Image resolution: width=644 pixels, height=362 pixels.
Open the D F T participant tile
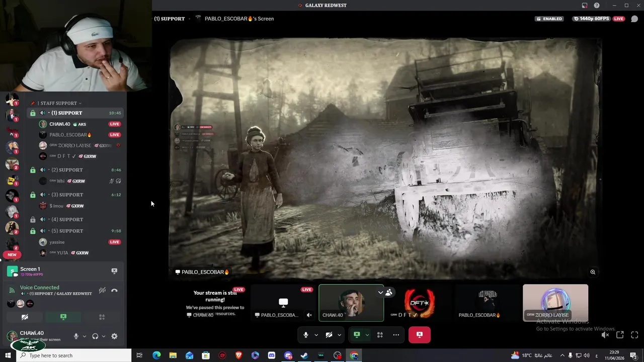point(419,303)
